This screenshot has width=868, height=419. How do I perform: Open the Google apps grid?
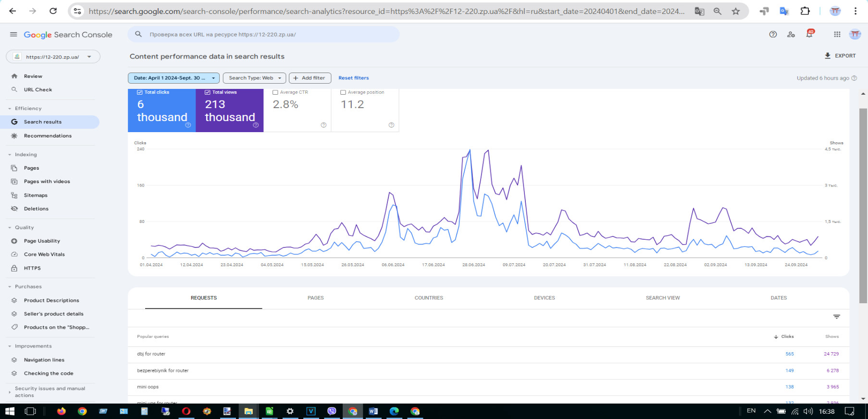coord(837,34)
